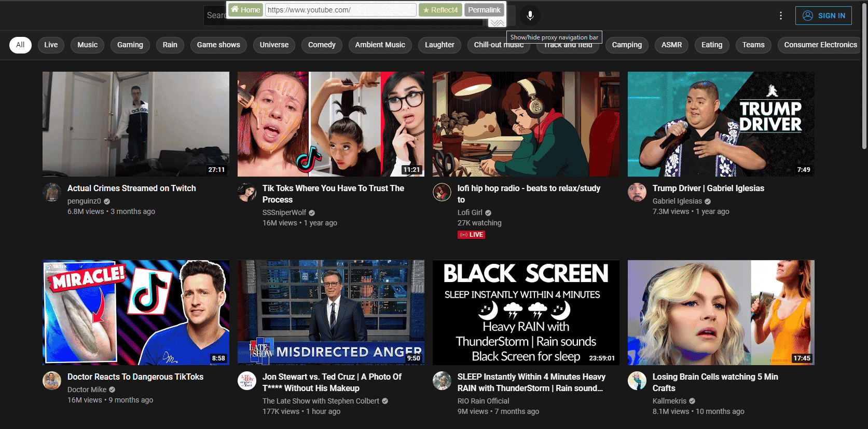Click the Kallmekris channel name
Image resolution: width=868 pixels, height=429 pixels.
(x=669, y=401)
